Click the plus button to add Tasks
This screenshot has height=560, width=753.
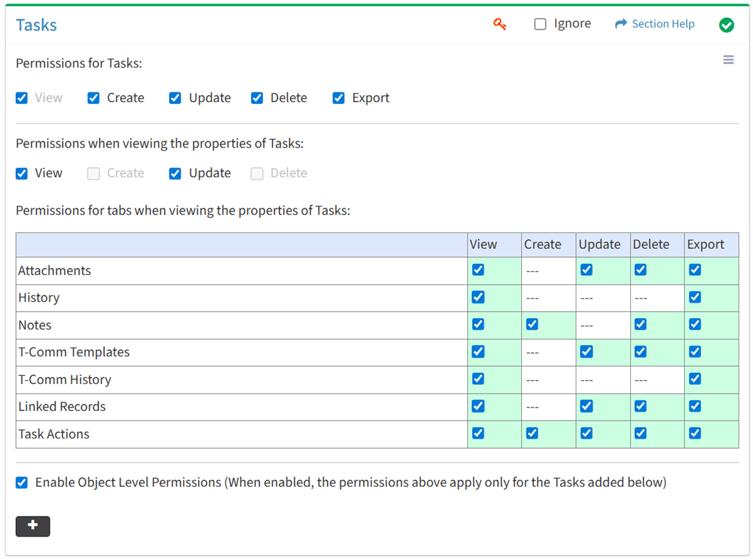click(32, 526)
